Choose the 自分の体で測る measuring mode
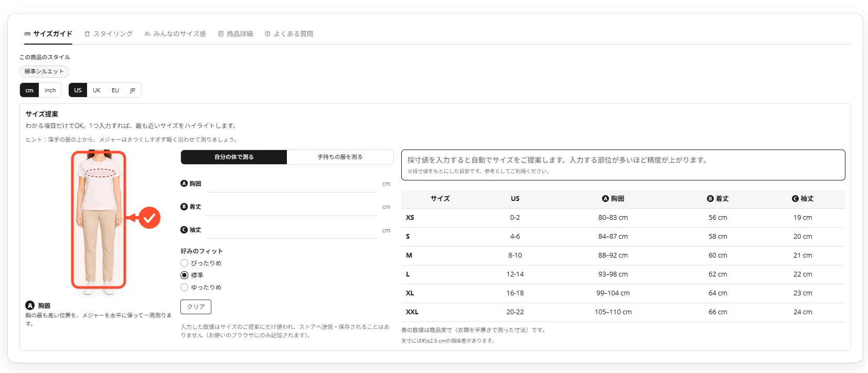This screenshot has height=373, width=868. 234,157
